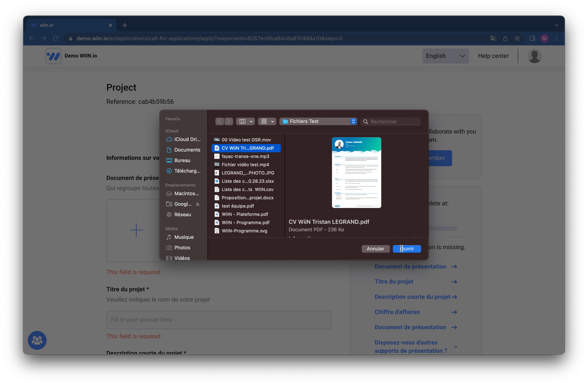Screen dimensions: 588x385
Task: Open the Chrome profile M avatar
Action: coord(545,38)
